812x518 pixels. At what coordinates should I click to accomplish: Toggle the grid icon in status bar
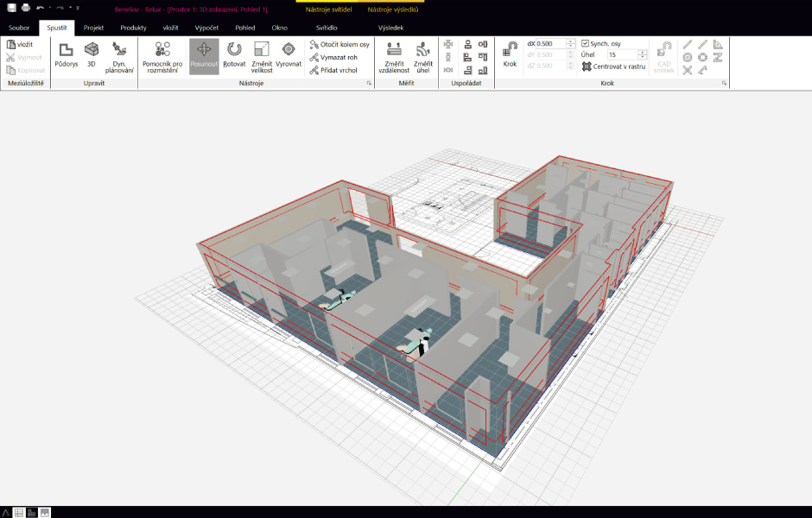coord(19,512)
